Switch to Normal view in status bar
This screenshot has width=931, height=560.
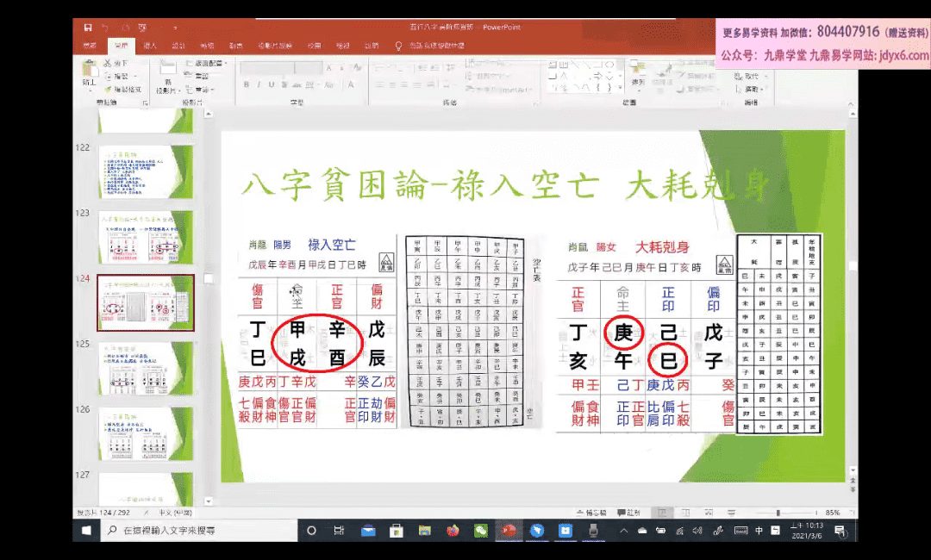coord(661,513)
